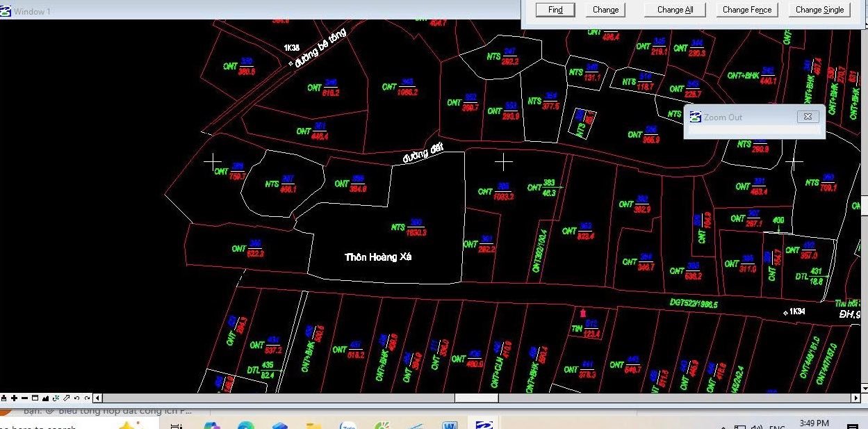
Task: Click the View Previous undo arrow
Action: click(77, 398)
